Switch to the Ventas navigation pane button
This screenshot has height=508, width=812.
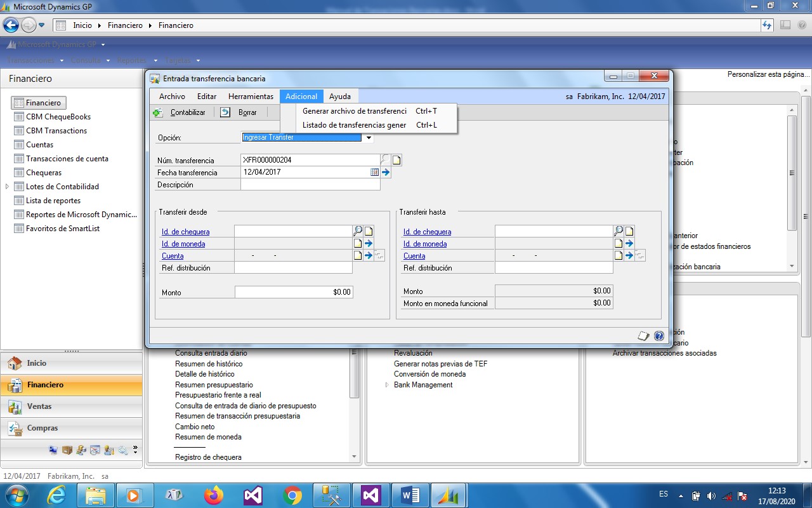pyautogui.click(x=71, y=406)
